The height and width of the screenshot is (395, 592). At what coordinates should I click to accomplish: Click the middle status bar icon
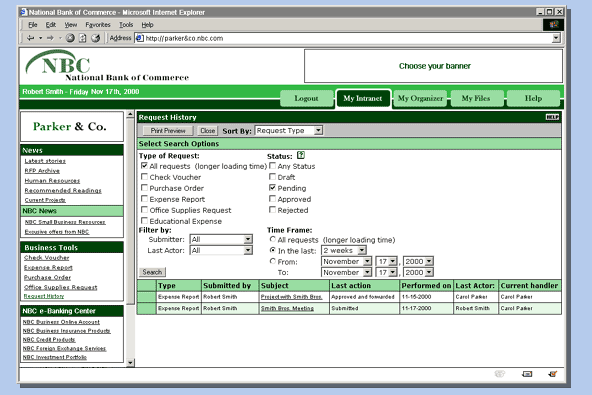(527, 374)
